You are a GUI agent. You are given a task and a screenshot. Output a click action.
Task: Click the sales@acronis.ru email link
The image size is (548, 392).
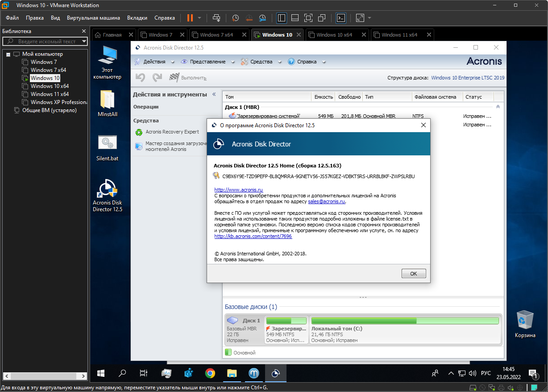pos(326,201)
